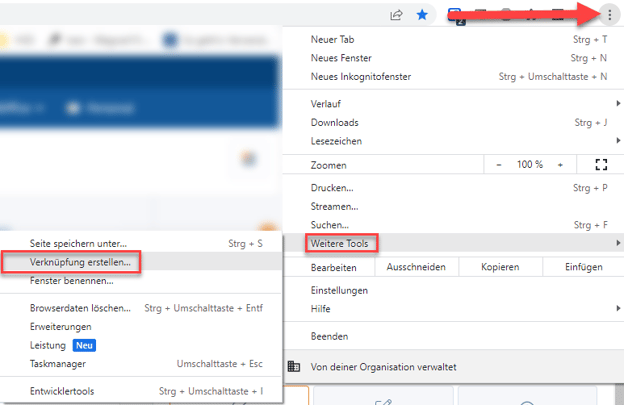The image size is (624, 405).
Task: Click the Kopieren button
Action: click(x=500, y=267)
